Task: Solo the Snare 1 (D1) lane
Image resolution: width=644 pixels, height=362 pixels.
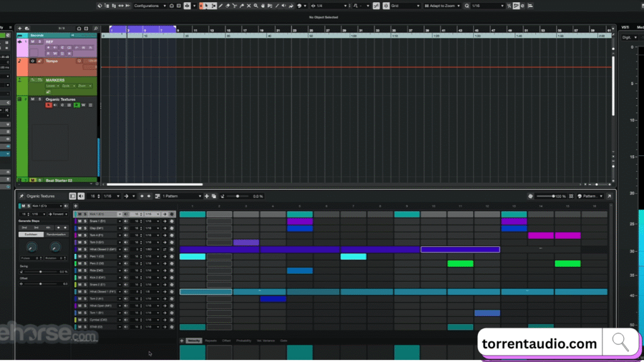Action: click(84, 221)
